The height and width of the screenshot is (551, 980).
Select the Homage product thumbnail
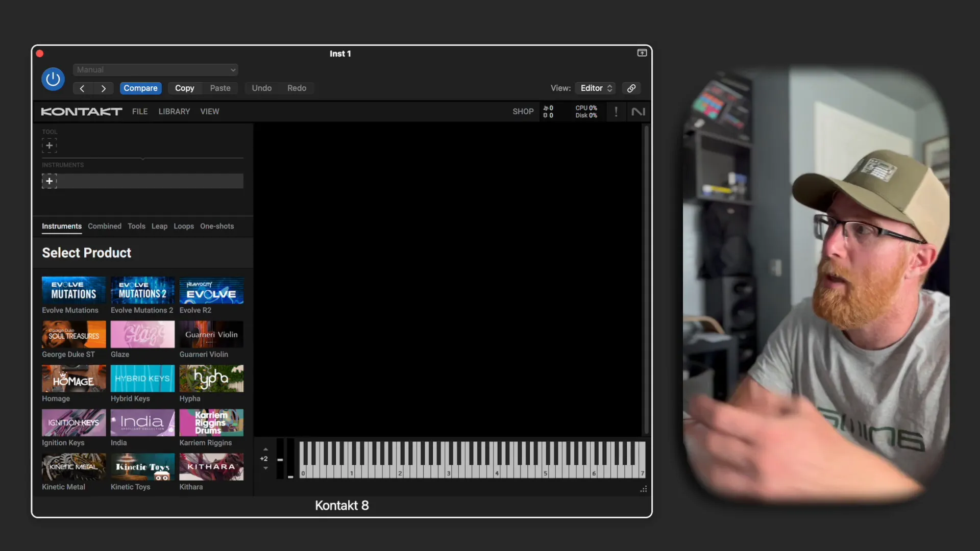(x=74, y=379)
